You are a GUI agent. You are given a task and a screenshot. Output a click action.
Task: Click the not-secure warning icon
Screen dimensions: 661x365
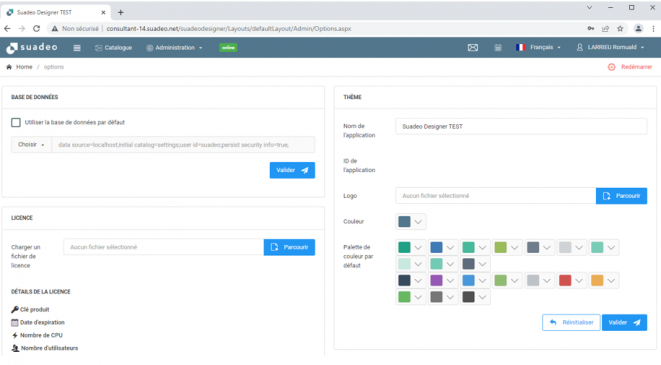tap(55, 29)
